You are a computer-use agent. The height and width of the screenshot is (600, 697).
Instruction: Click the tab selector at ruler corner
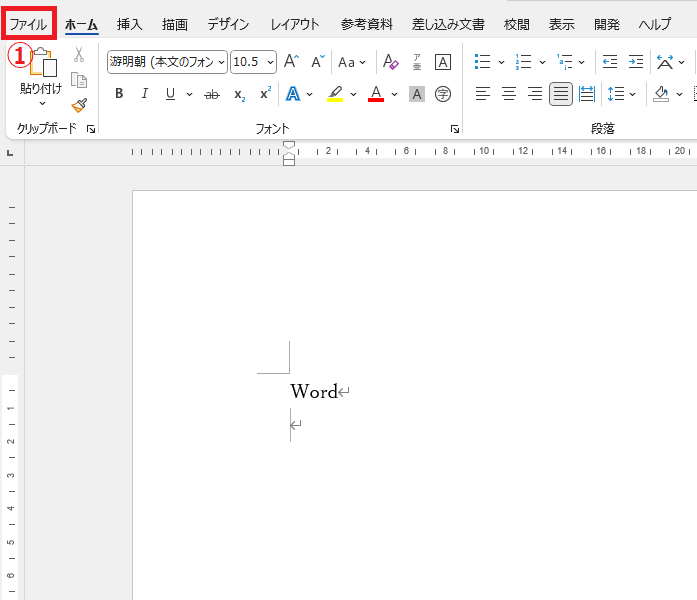pos(10,153)
